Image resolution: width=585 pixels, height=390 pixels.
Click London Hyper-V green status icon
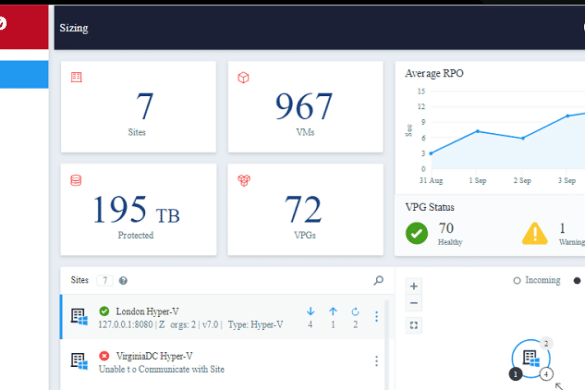104,311
